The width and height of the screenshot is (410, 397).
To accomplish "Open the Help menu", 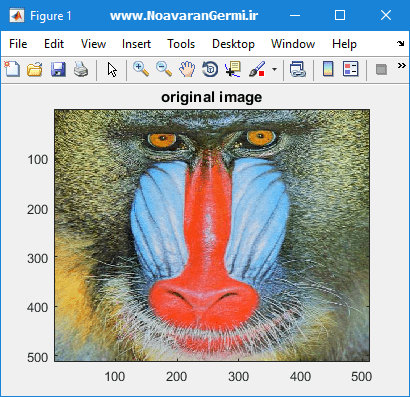I will tap(344, 44).
